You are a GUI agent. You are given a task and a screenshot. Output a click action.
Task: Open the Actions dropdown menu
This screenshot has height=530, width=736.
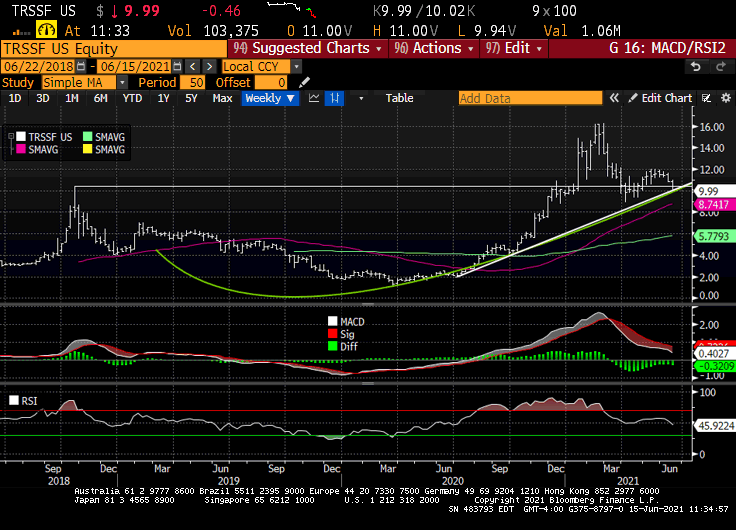[434, 48]
